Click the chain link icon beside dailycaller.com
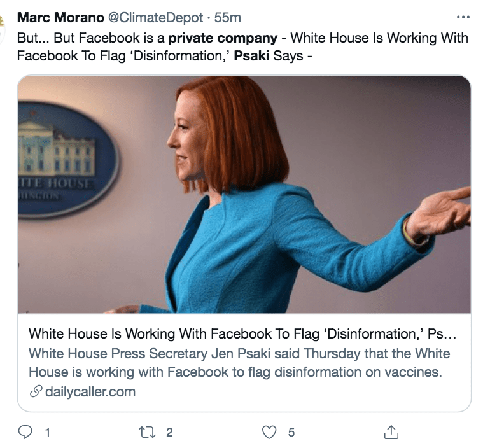Image resolution: width=483 pixels, height=448 pixels. 36,391
